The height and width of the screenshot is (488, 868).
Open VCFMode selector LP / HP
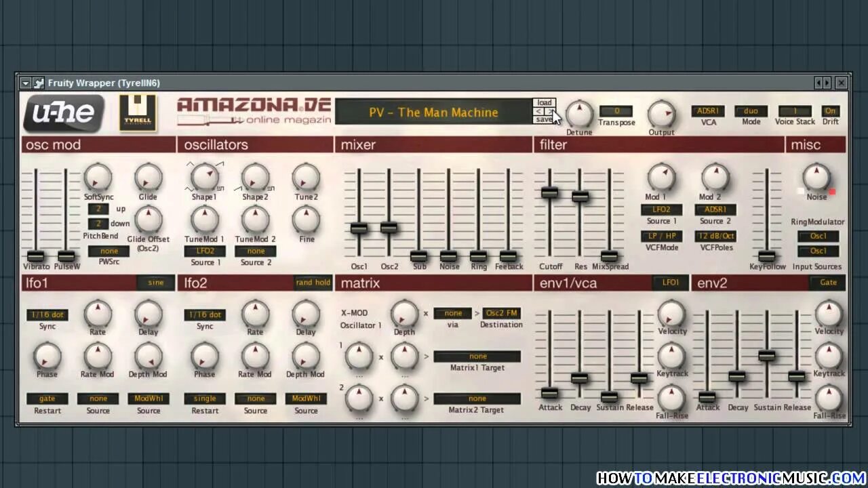pyautogui.click(x=661, y=237)
